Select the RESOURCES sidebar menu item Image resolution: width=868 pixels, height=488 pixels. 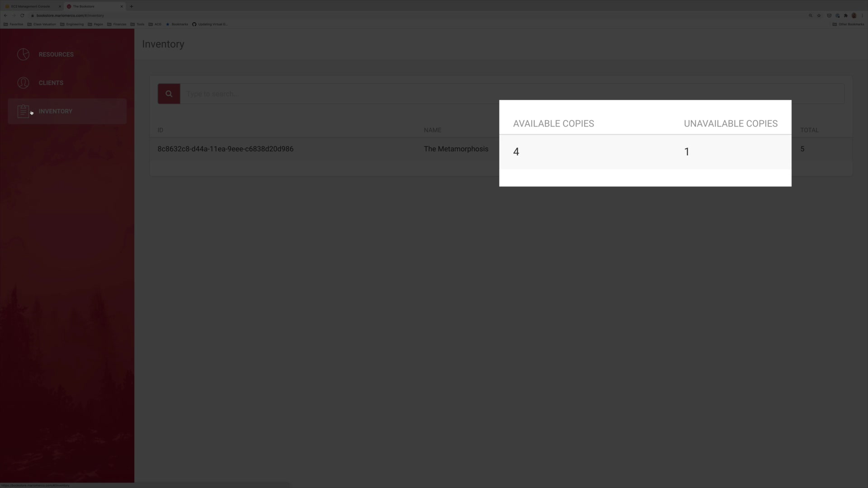56,54
